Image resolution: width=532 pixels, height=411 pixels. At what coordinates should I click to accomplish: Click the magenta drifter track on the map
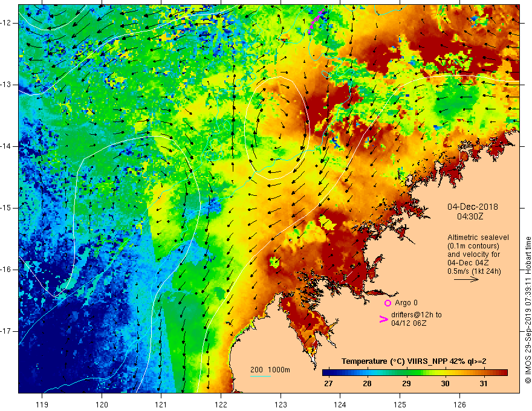point(317,21)
